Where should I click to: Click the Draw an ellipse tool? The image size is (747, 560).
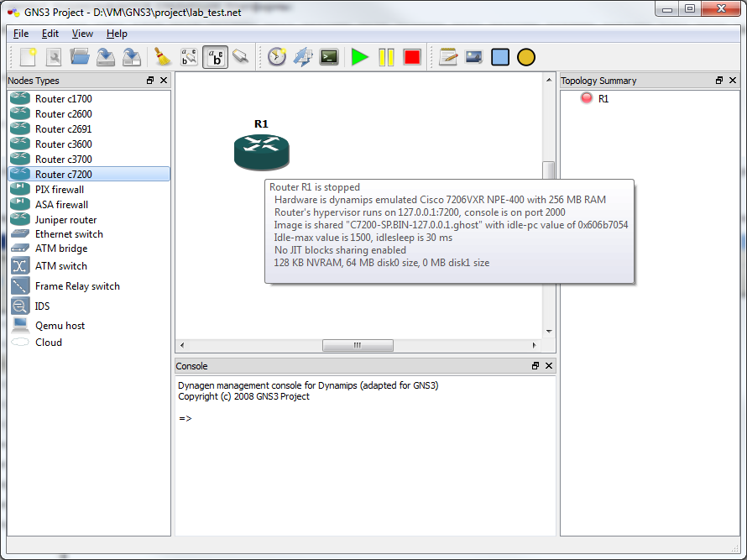coord(526,57)
